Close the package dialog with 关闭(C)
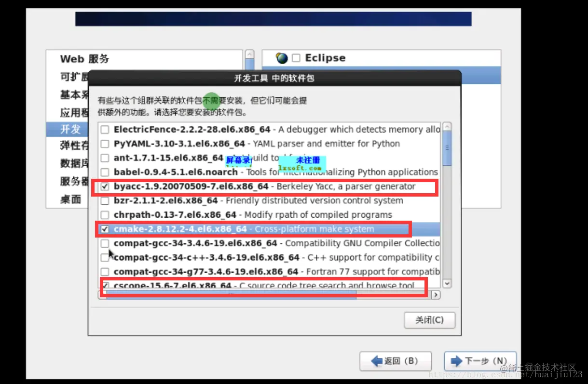This screenshot has height=384, width=588. (429, 320)
